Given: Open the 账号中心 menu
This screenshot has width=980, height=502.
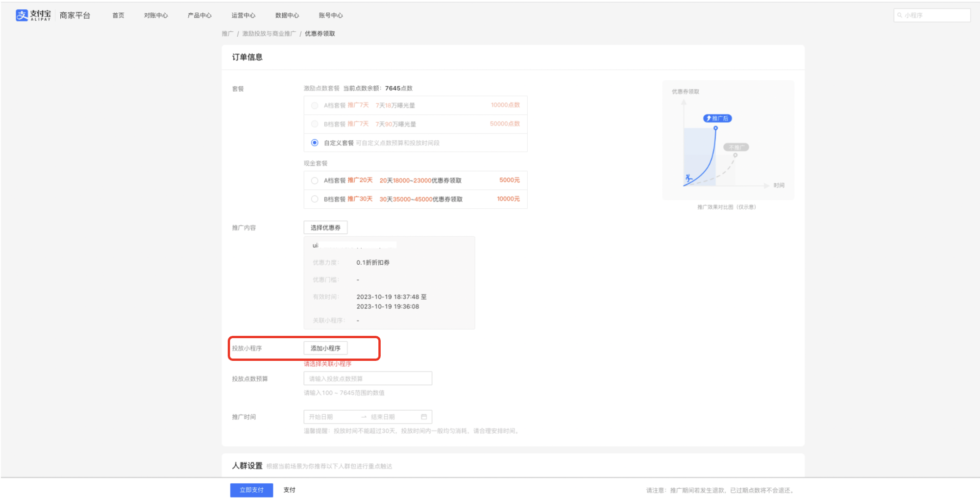Looking at the screenshot, I should (331, 15).
